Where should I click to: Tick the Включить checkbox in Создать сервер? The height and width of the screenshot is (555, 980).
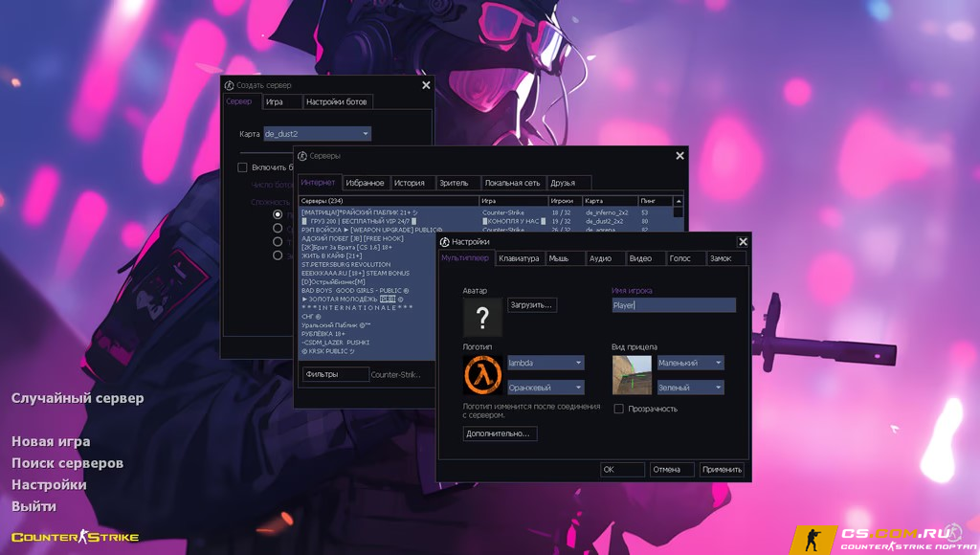click(x=242, y=167)
